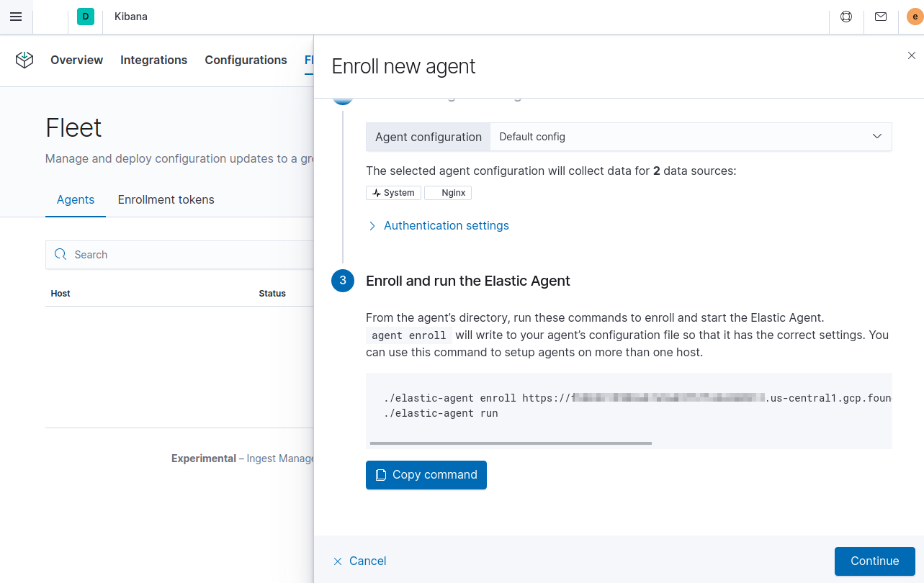
Task: Open the Configurations section
Action: coord(246,60)
